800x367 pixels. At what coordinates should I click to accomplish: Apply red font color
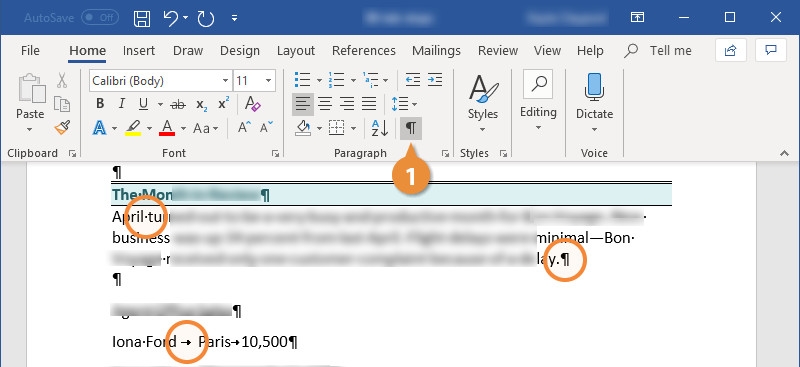pos(167,128)
